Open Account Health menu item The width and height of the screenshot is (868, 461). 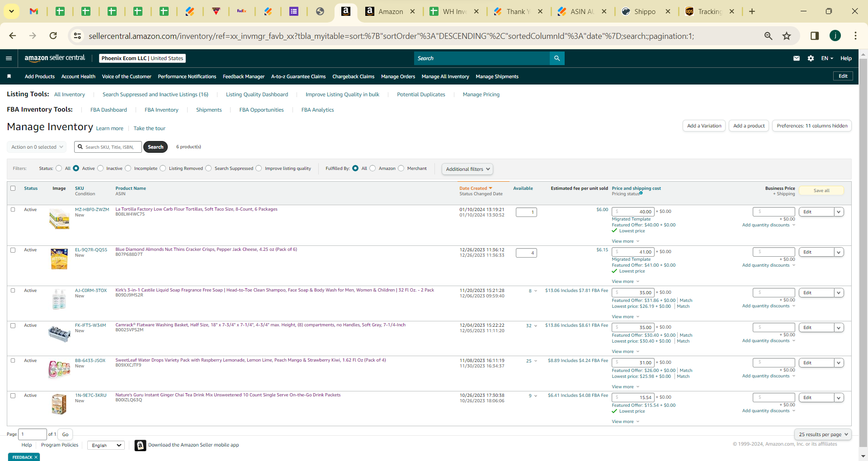78,76
